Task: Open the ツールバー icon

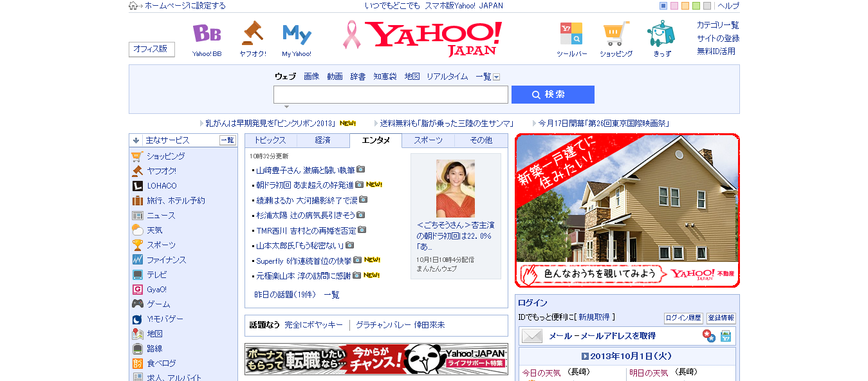Action: coord(571,33)
